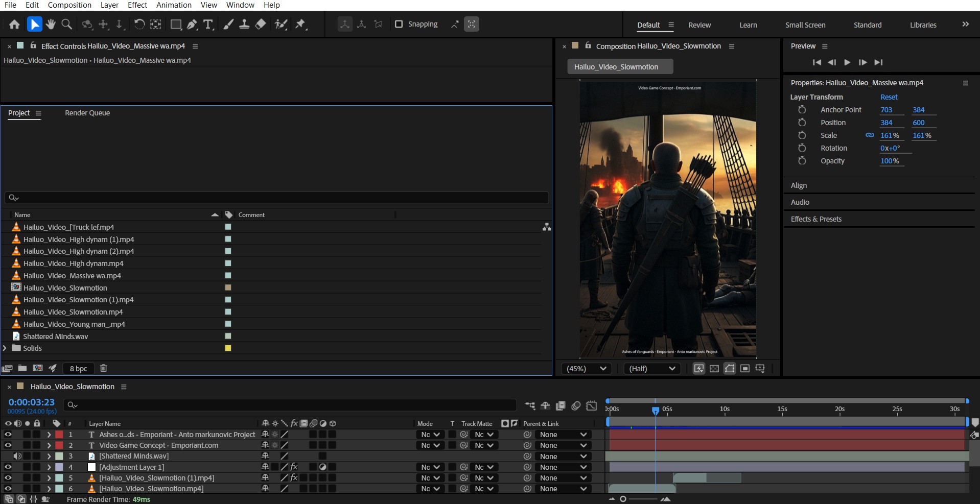This screenshot has height=504, width=980.
Task: Switch to the Review workspace
Action: [699, 25]
